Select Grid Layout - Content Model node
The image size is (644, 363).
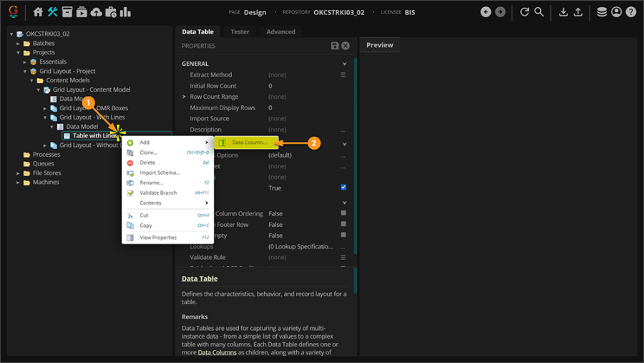coord(91,89)
